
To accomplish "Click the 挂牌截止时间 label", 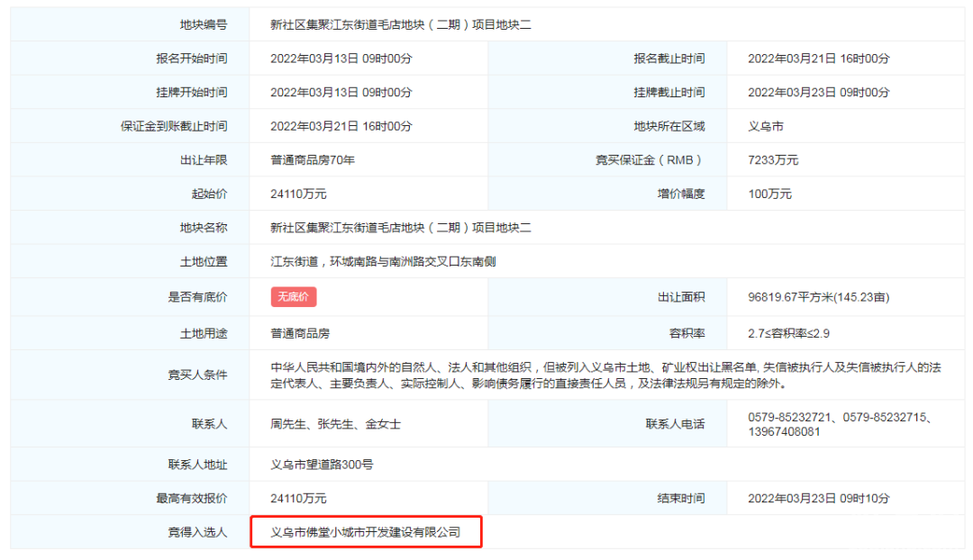I will click(668, 93).
